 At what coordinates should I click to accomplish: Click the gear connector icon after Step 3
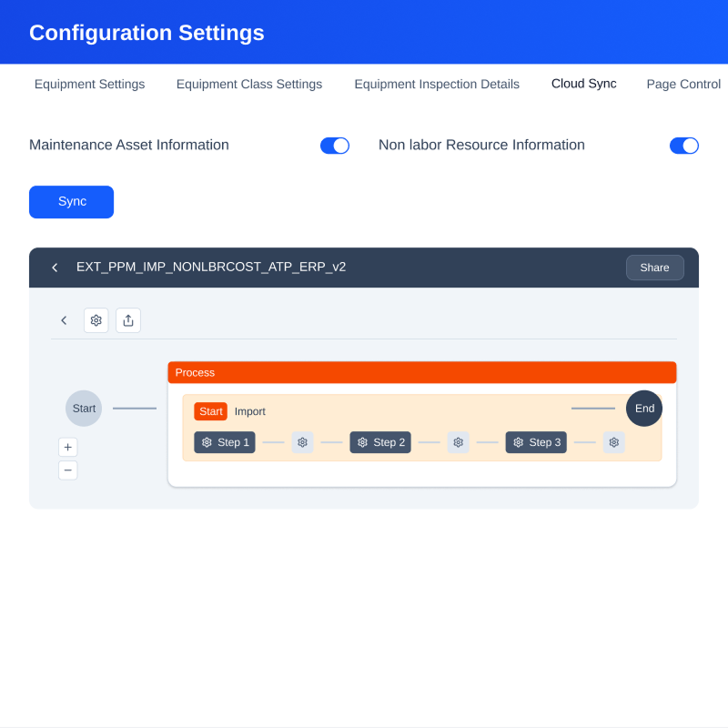pyautogui.click(x=614, y=442)
